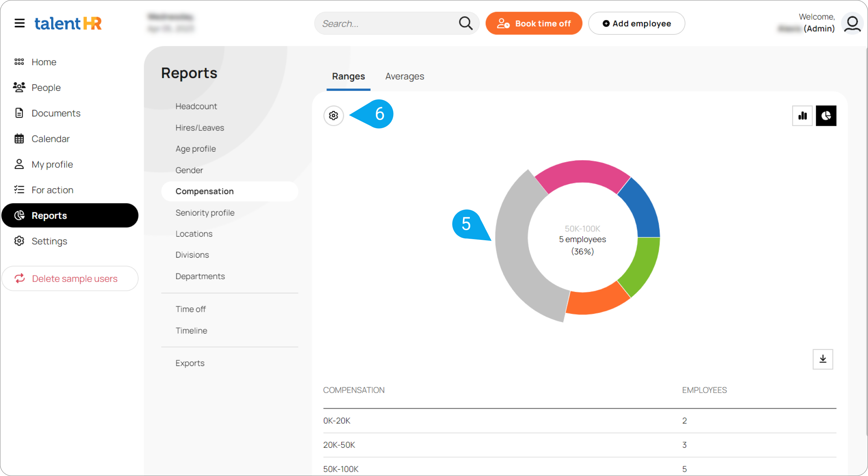This screenshot has width=868, height=476.
Task: Open the Headcount report
Action: click(x=196, y=106)
